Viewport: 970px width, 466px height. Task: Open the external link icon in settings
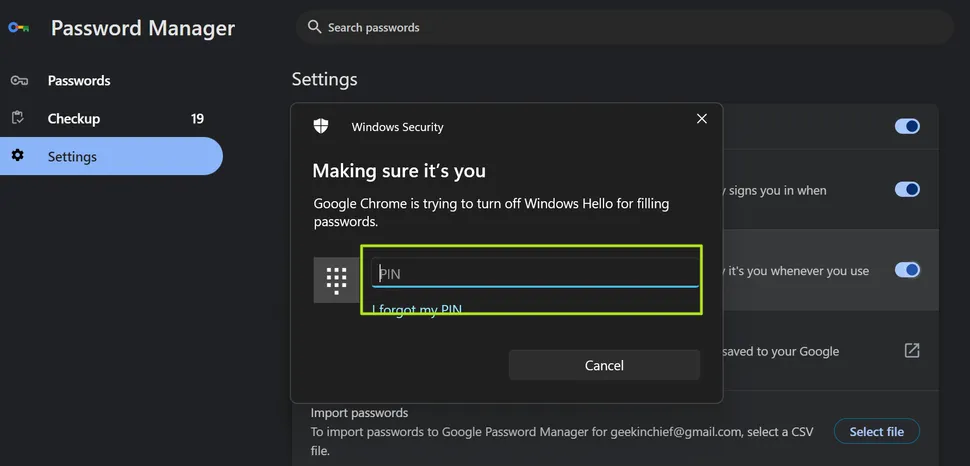(x=911, y=351)
